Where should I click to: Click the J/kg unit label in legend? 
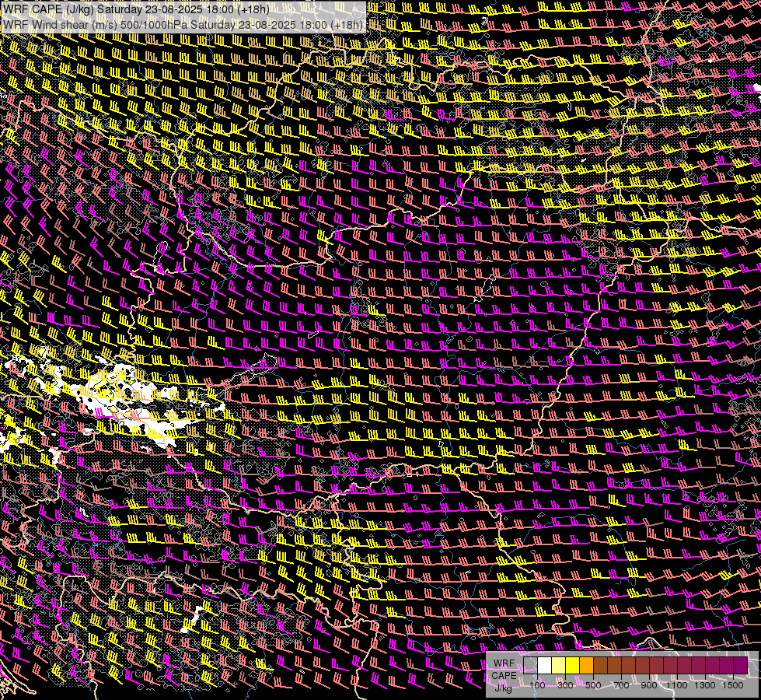(503, 688)
